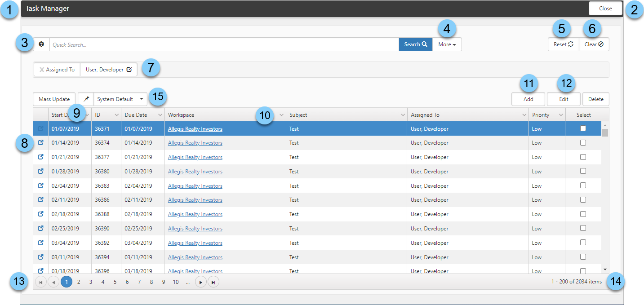The width and height of the screenshot is (644, 305).
Task: Tick the checkbox in the 02/11/2019 row
Action: [583, 200]
